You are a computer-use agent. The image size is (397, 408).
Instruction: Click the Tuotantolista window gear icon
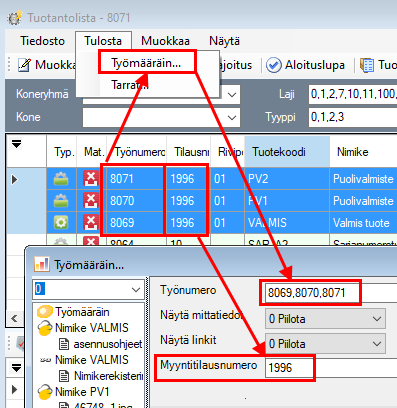15,17
